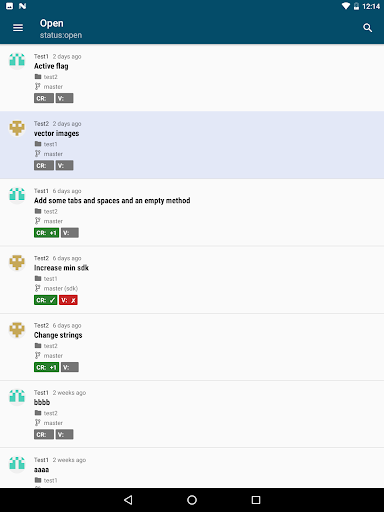The image size is (384, 512).
Task: Tap Test2 avatar on vector images change
Action: click(17, 128)
